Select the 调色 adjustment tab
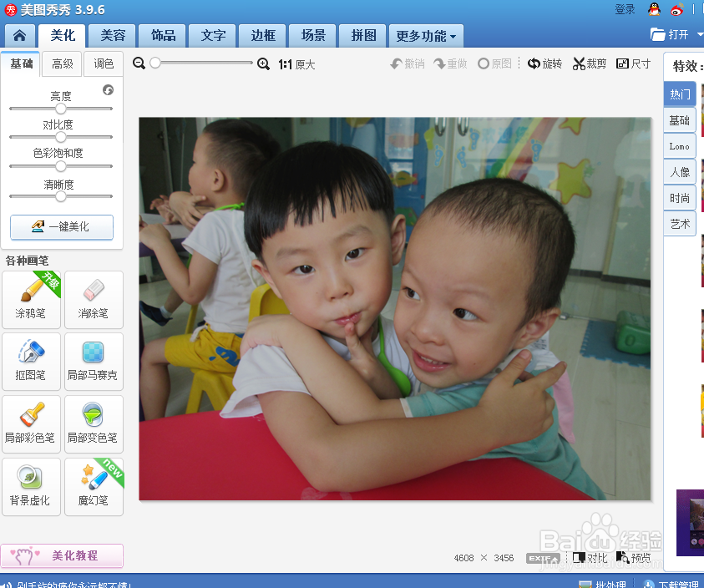The height and width of the screenshot is (588, 704). tap(104, 63)
